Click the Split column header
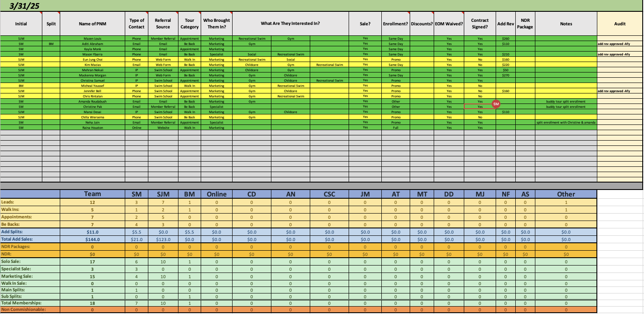 point(51,24)
